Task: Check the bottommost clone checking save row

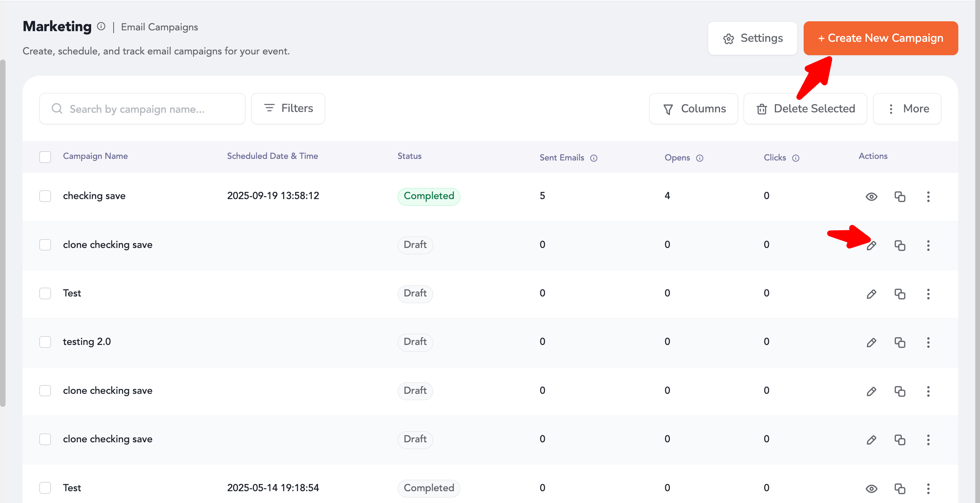Action: [x=45, y=439]
